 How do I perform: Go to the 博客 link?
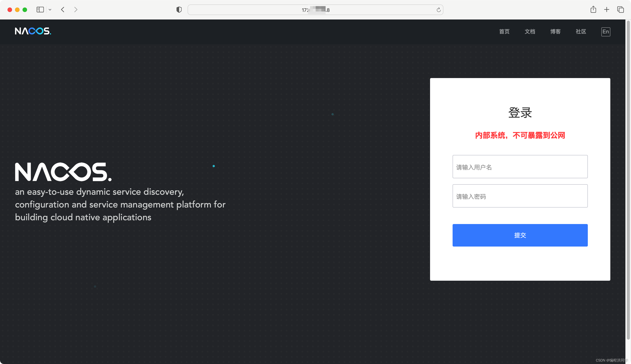point(555,32)
